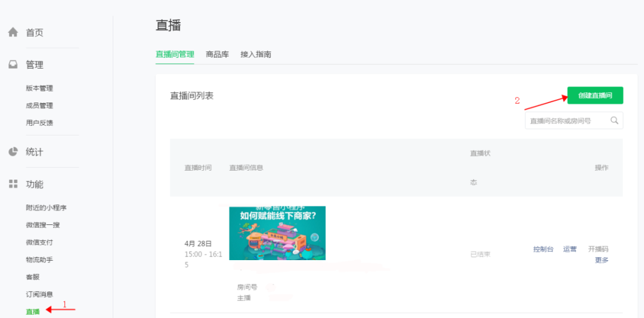Screen dimensions: 644x318
Task: Switch to the 直播间管理 tab
Action: (x=175, y=54)
